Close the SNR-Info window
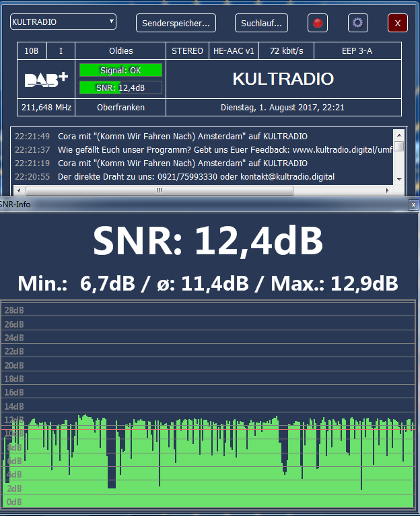The height and width of the screenshot is (516, 420). point(413,205)
